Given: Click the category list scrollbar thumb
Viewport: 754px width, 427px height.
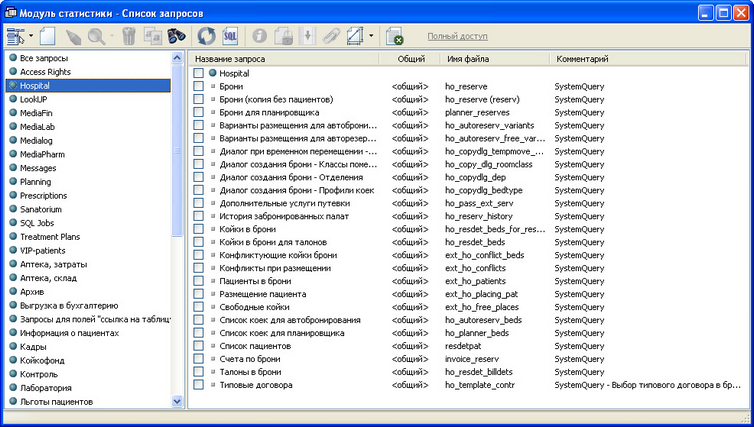Looking at the screenshot, I should (177, 151).
